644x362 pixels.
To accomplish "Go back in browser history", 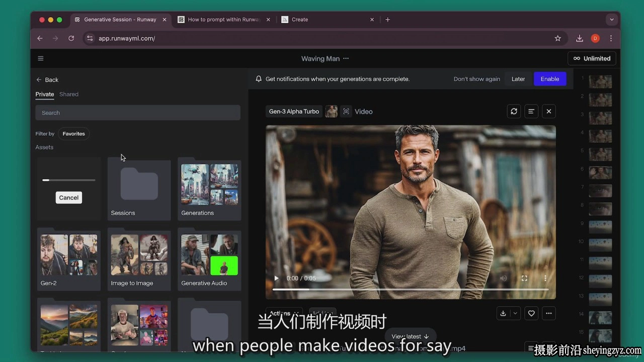I will [x=40, y=38].
